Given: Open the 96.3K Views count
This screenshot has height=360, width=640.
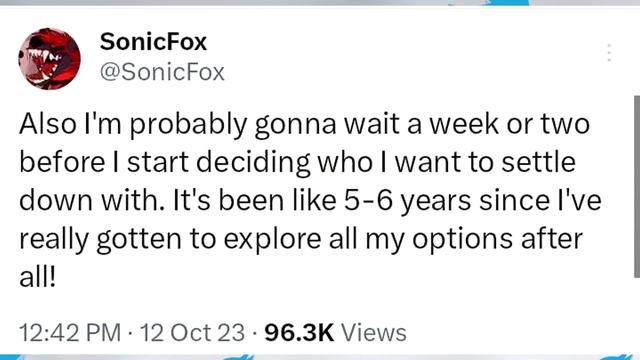Looking at the screenshot, I should point(335,332).
